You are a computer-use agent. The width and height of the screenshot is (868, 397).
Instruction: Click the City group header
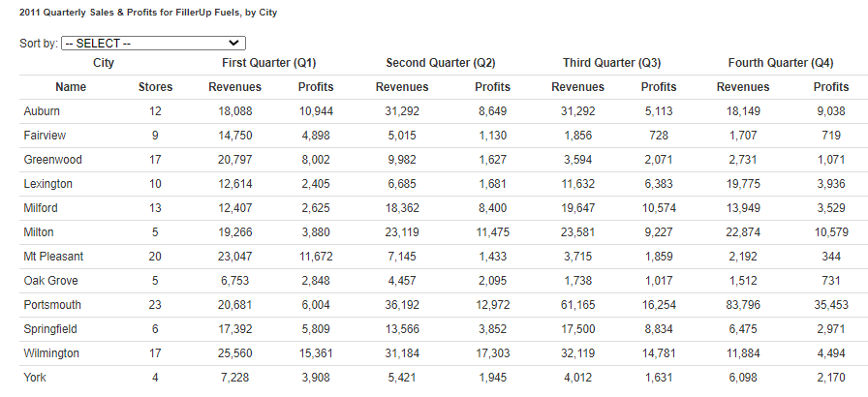pyautogui.click(x=102, y=63)
